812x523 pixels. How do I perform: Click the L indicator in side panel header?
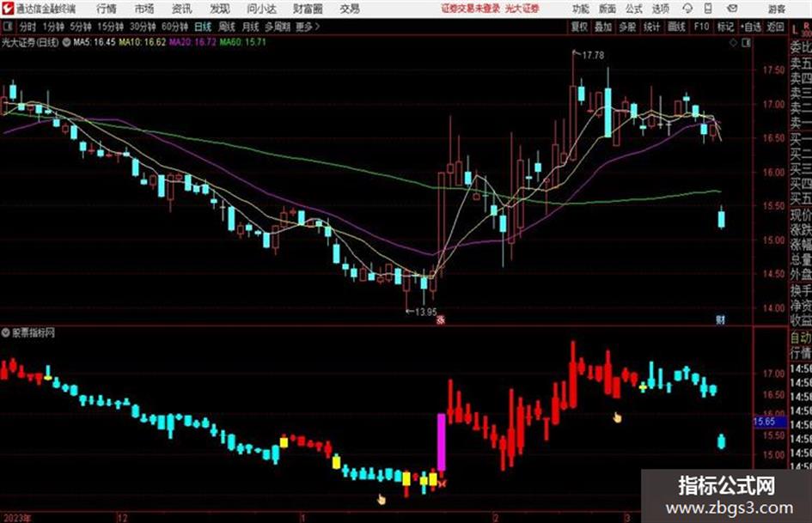tap(795, 29)
